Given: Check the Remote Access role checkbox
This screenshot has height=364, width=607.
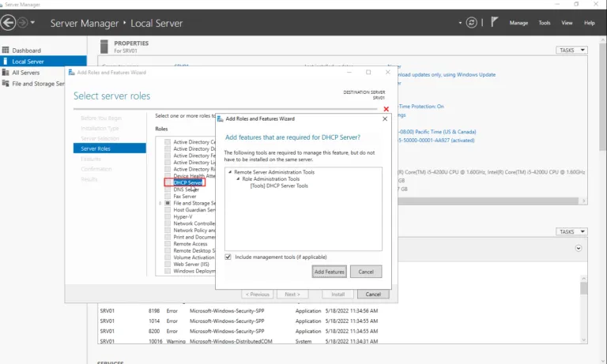Looking at the screenshot, I should tap(168, 244).
